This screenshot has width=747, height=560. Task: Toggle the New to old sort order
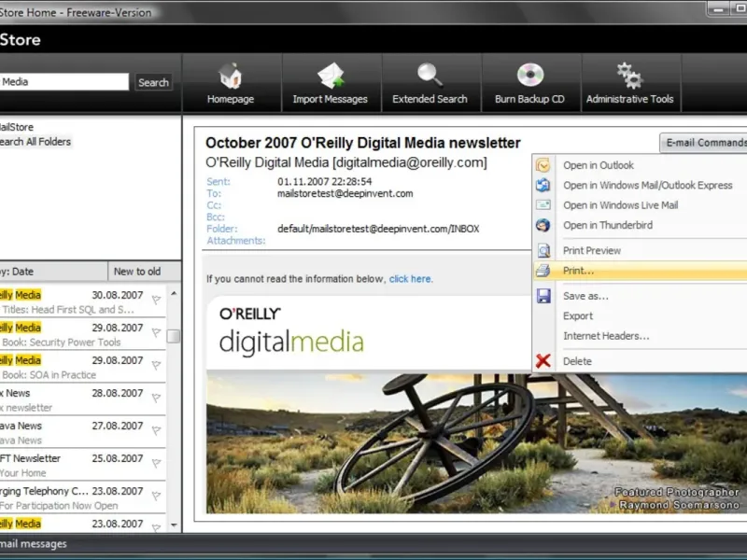point(145,272)
